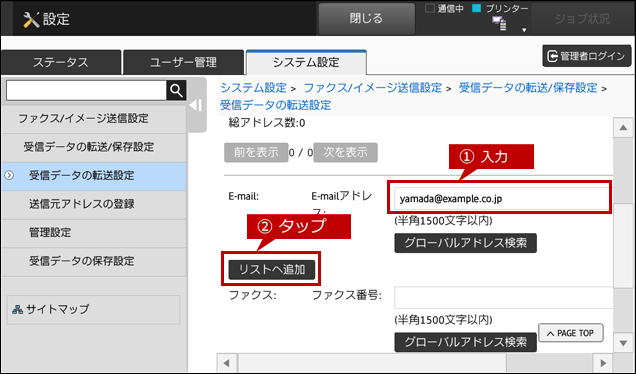Click the selected-item arrow beside 受信データの転送設定
Viewport: 636px width, 374px height.
[9, 175]
